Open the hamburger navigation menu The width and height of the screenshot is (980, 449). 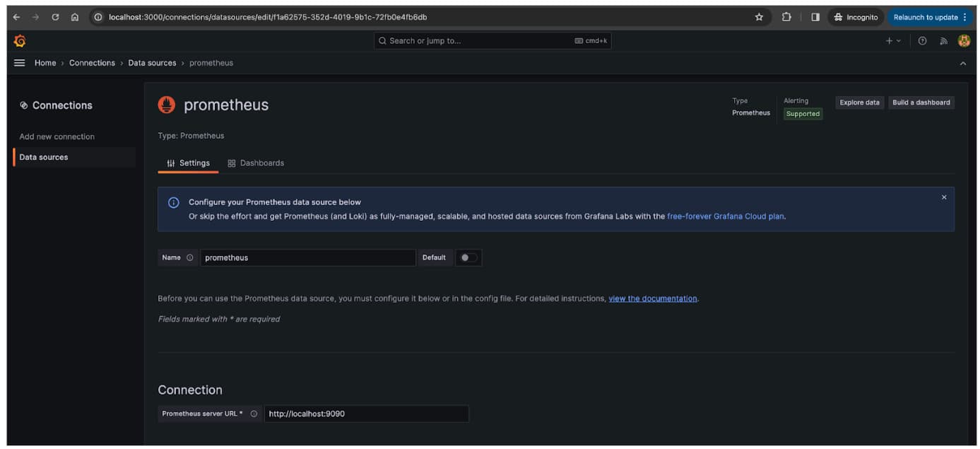point(20,63)
